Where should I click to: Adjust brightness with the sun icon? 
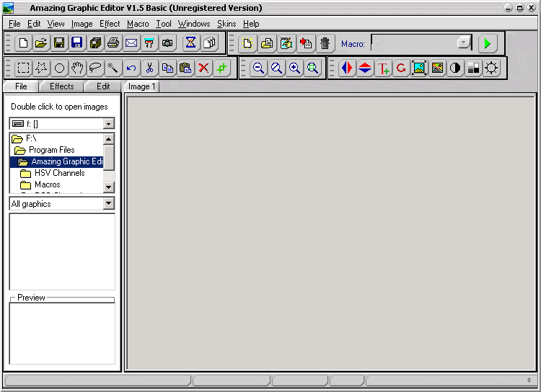491,68
